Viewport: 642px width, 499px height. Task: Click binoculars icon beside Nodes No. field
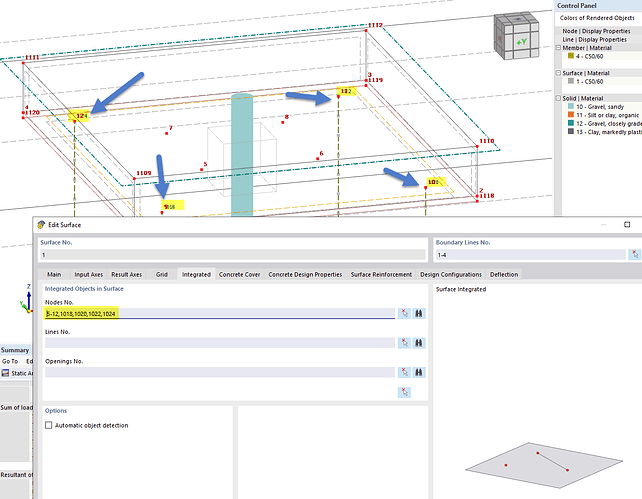click(x=420, y=314)
